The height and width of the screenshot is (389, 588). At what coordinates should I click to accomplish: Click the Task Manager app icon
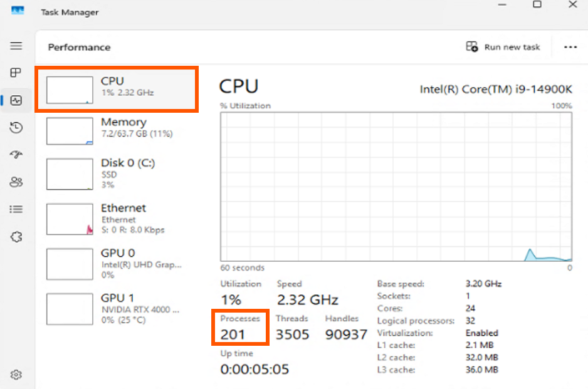pyautogui.click(x=18, y=11)
